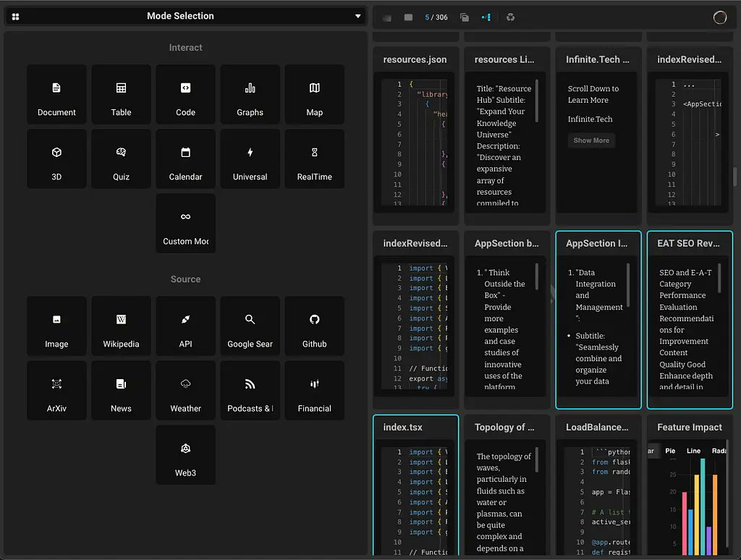
Task: Deselect the highlighted index.tsx card
Action: [x=415, y=485]
